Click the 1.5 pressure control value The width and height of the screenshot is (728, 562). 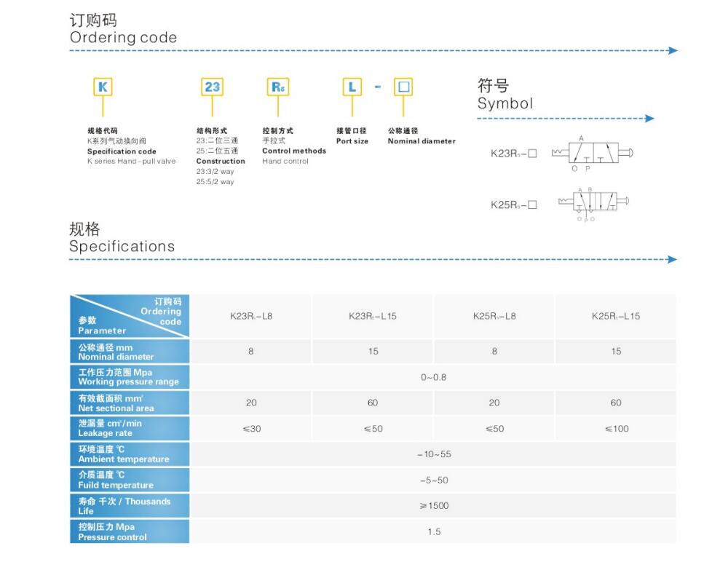click(433, 531)
